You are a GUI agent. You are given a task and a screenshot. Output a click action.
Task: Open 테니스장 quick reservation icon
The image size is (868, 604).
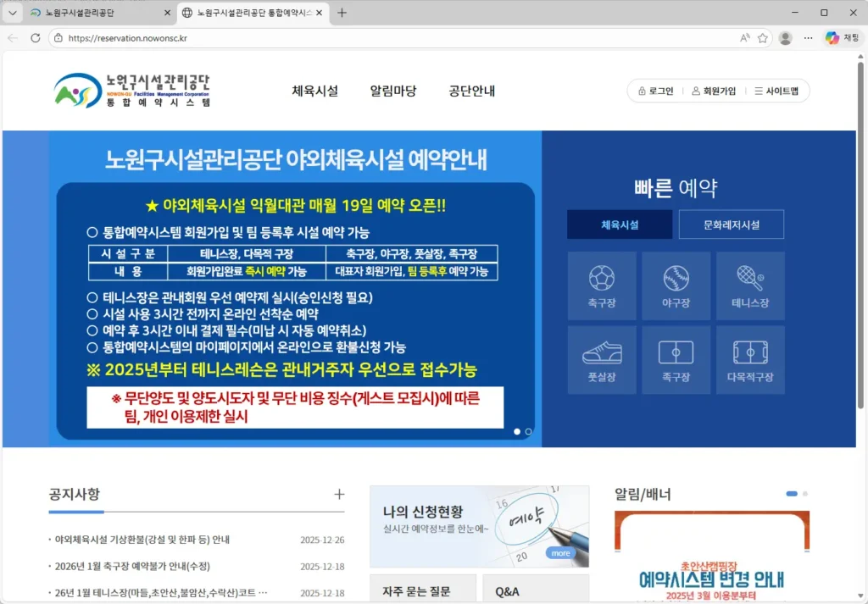[x=751, y=285]
